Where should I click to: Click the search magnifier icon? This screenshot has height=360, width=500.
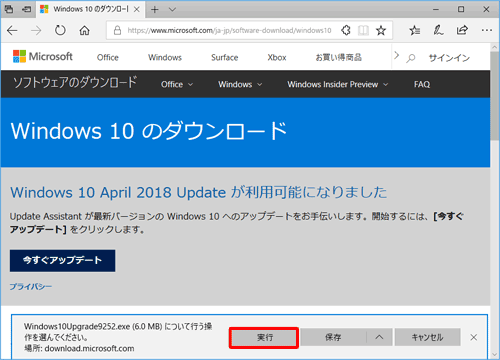pyautogui.click(x=411, y=58)
